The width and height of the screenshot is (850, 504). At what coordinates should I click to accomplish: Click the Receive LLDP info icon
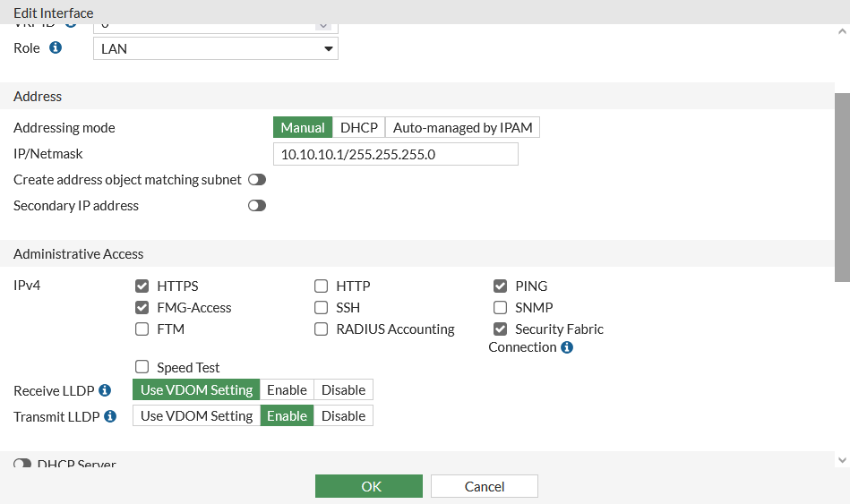[105, 390]
